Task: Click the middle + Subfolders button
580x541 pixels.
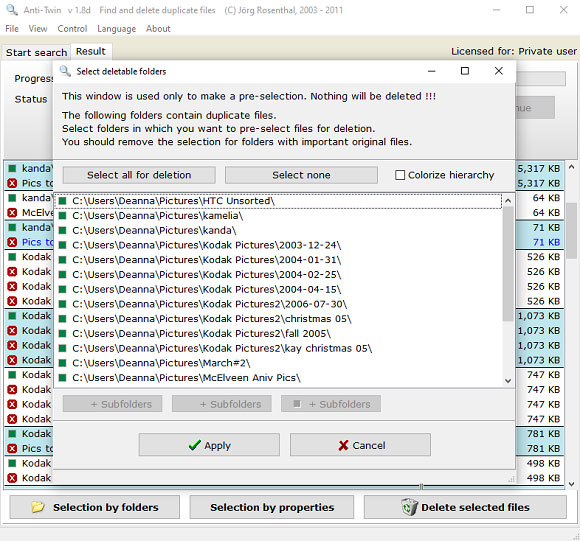Action: [x=222, y=404]
